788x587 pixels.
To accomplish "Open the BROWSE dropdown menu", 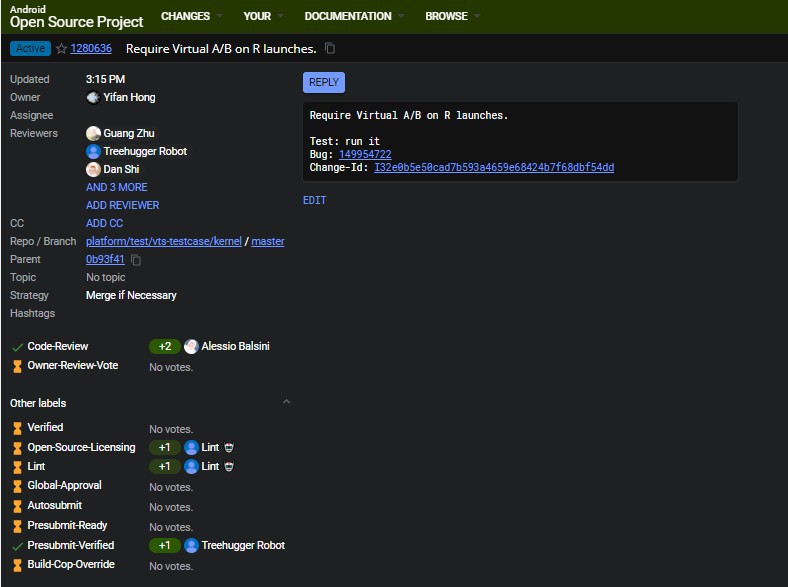I will click(x=452, y=16).
